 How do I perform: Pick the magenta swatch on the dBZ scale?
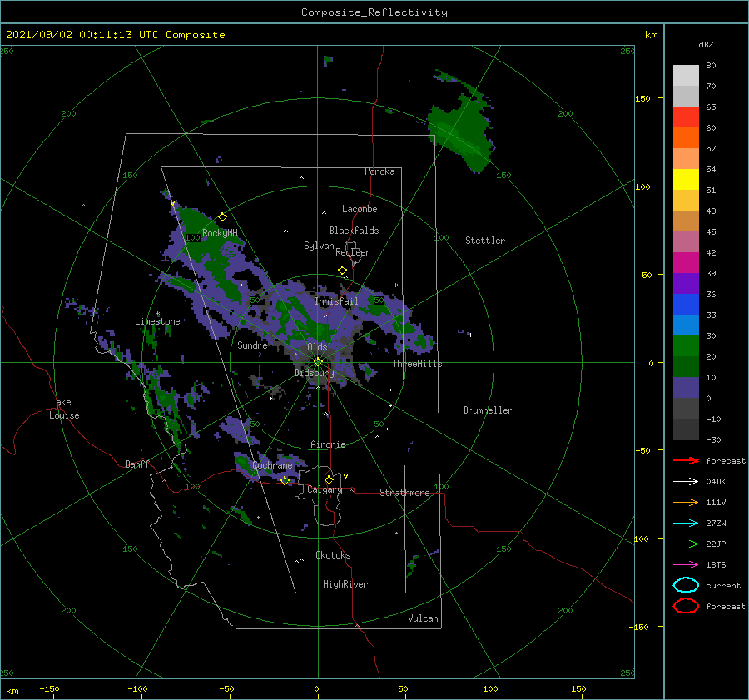(686, 262)
